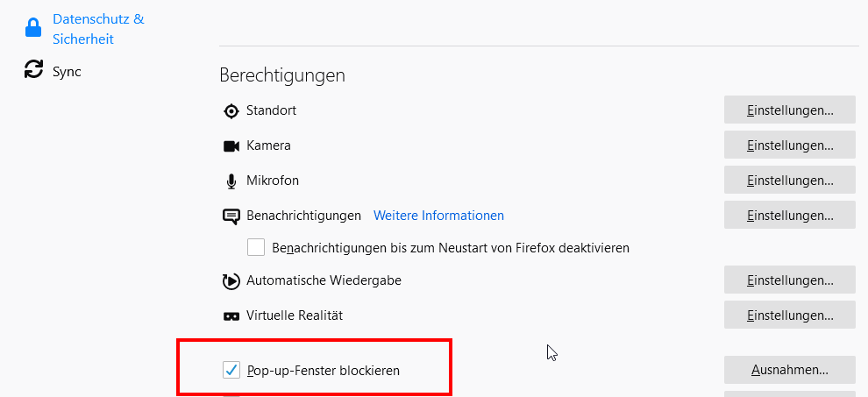Open Einstellungen for Automatische Wiedergabe
Screen dimensions: 868x397
click(x=789, y=280)
